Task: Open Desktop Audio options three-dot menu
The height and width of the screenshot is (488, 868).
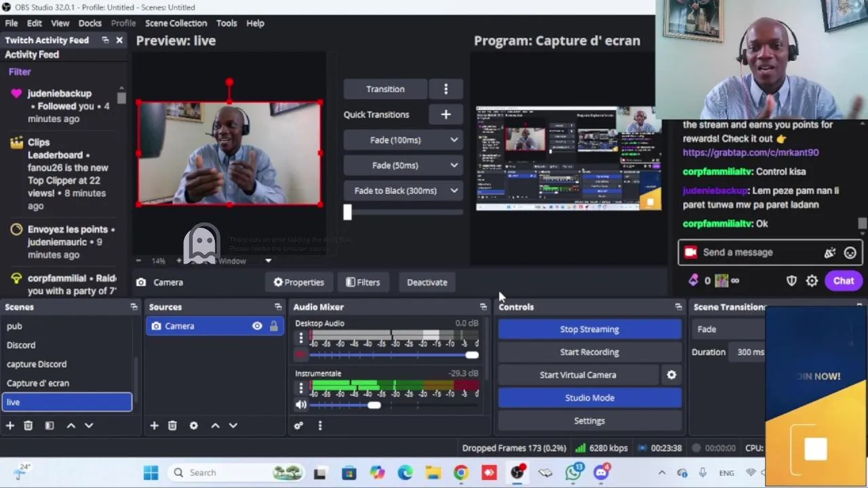Action: click(301, 337)
